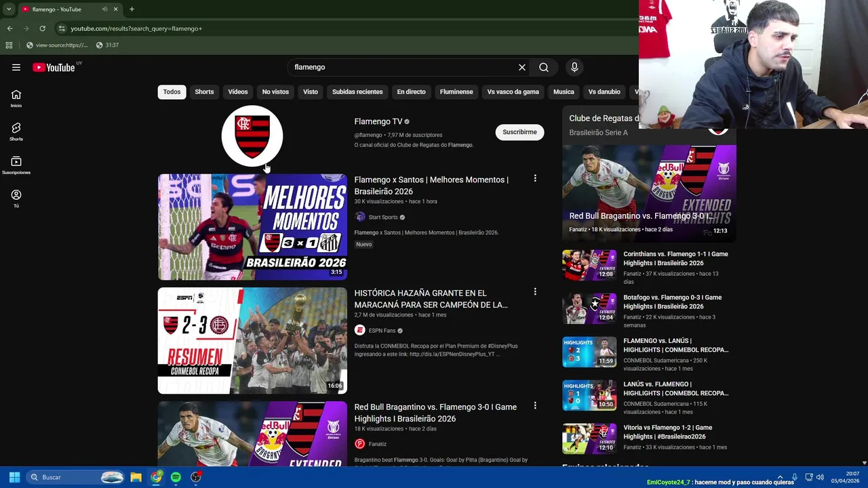Screen dimensions: 868x488
Task: Open Spotify from the taskbar
Action: [x=176, y=477]
